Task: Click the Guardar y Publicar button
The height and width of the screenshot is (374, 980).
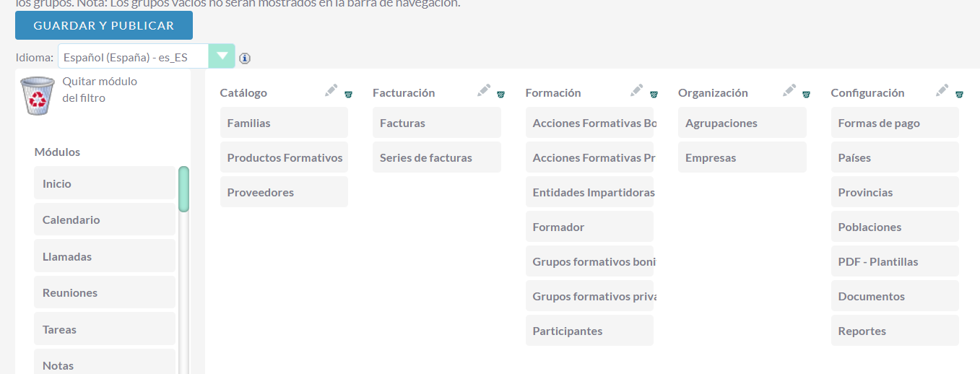Action: click(104, 25)
